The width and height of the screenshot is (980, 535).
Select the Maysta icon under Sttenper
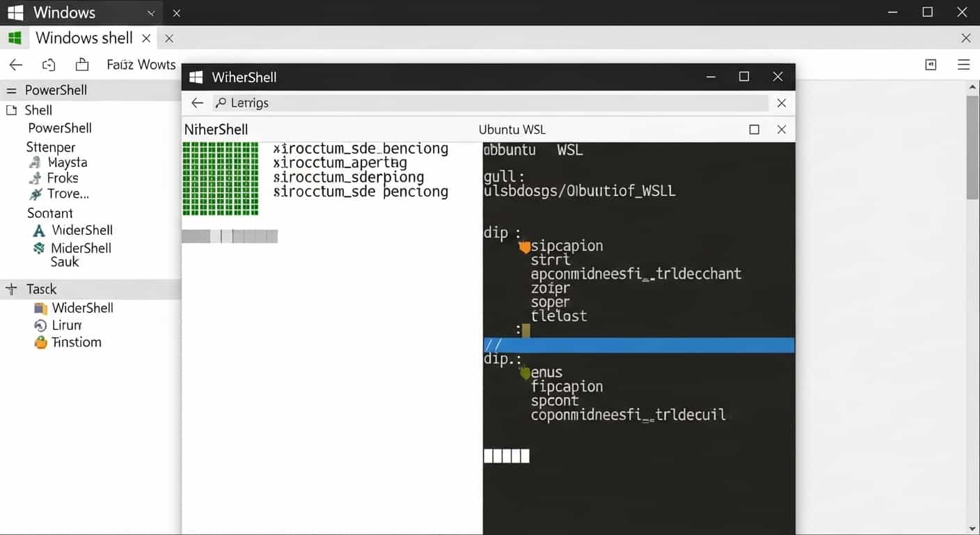(x=34, y=162)
